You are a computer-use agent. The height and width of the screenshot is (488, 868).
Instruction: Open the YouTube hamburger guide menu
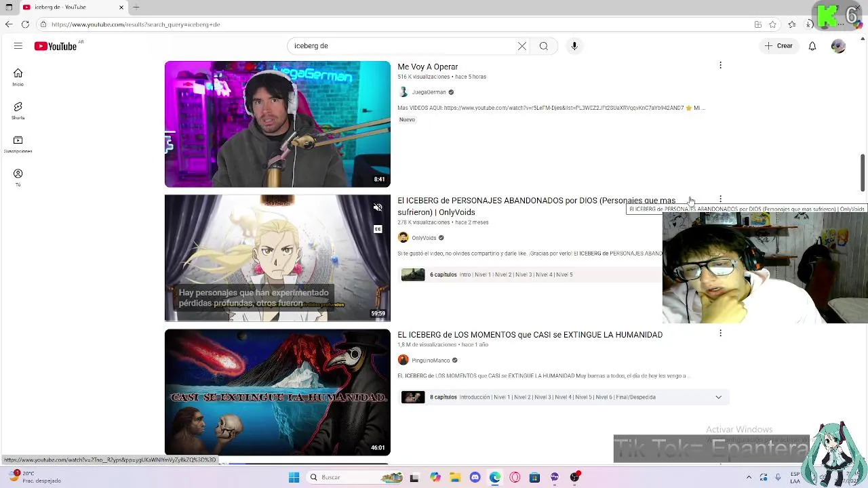coord(18,46)
